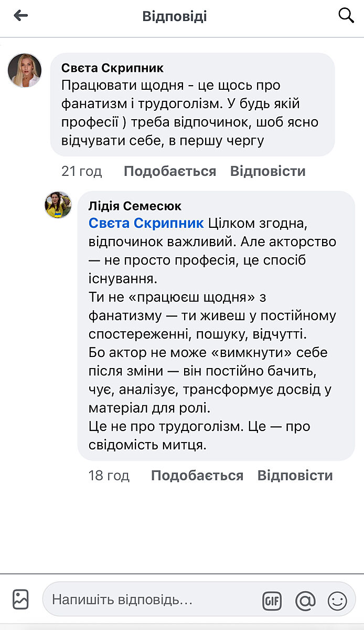Open Лідія Семесюк's author name

(x=135, y=206)
